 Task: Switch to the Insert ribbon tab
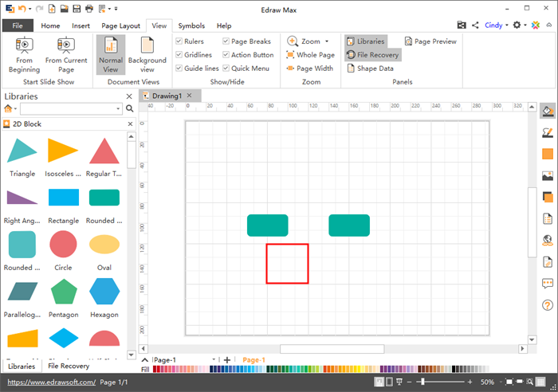[81, 25]
